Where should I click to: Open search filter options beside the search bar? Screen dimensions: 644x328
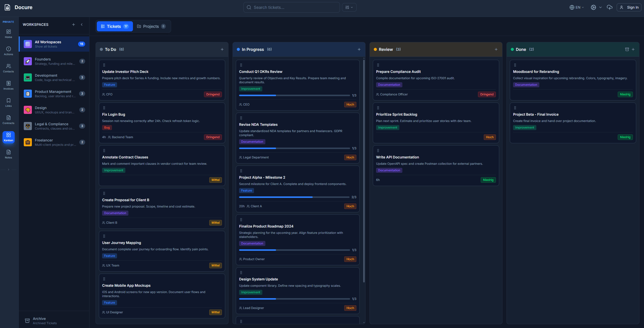(349, 7)
